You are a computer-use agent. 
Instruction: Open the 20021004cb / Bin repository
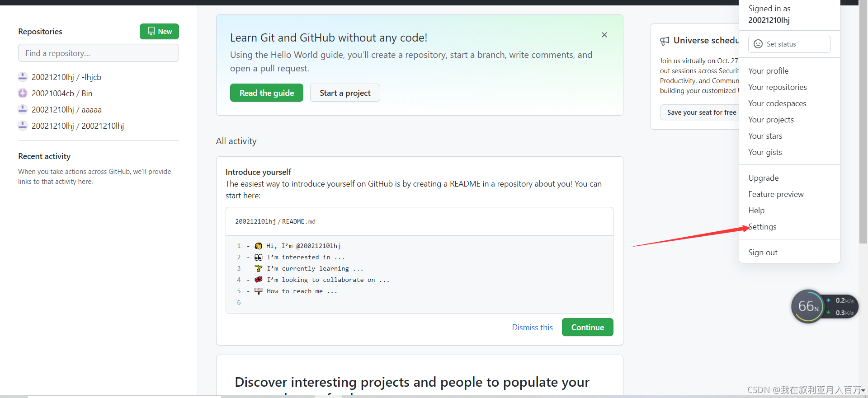click(x=62, y=94)
